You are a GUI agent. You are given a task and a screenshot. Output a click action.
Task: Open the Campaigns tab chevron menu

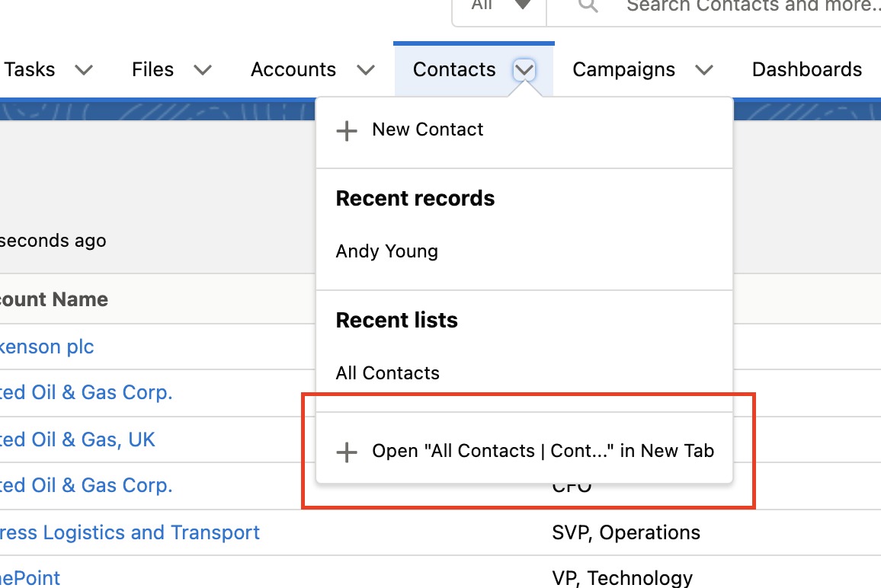tap(704, 70)
